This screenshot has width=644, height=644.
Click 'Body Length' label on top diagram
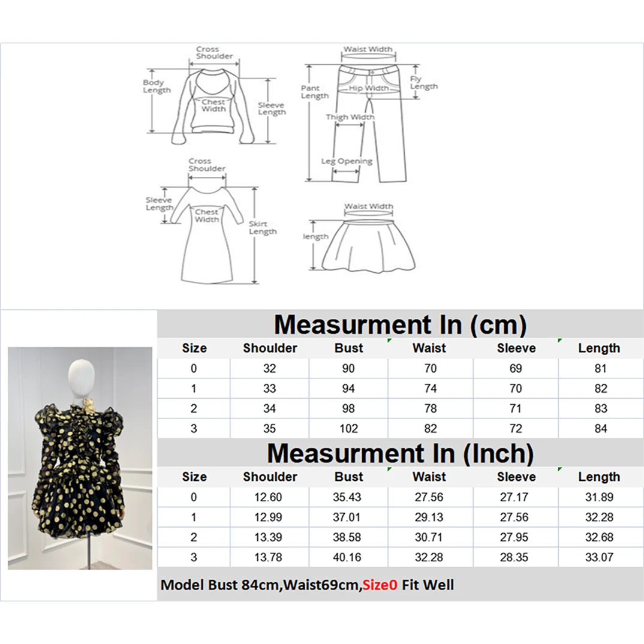(x=157, y=86)
